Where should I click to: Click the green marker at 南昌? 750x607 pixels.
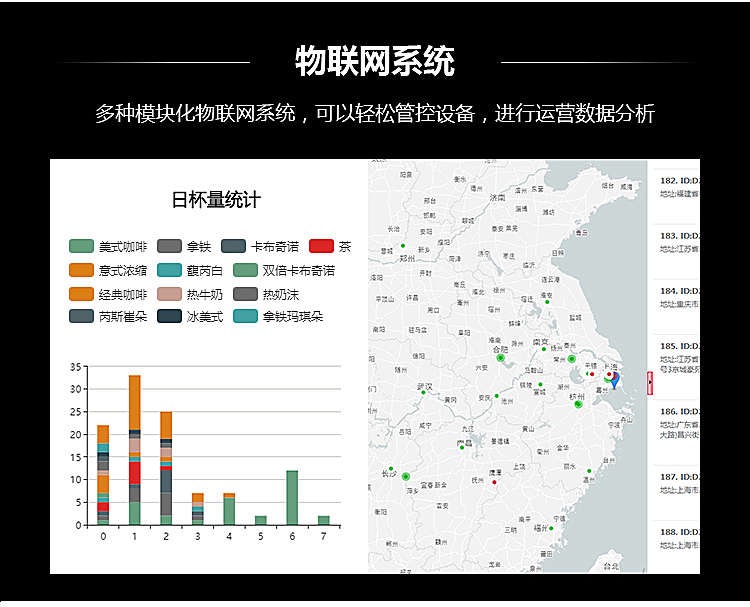click(x=462, y=448)
